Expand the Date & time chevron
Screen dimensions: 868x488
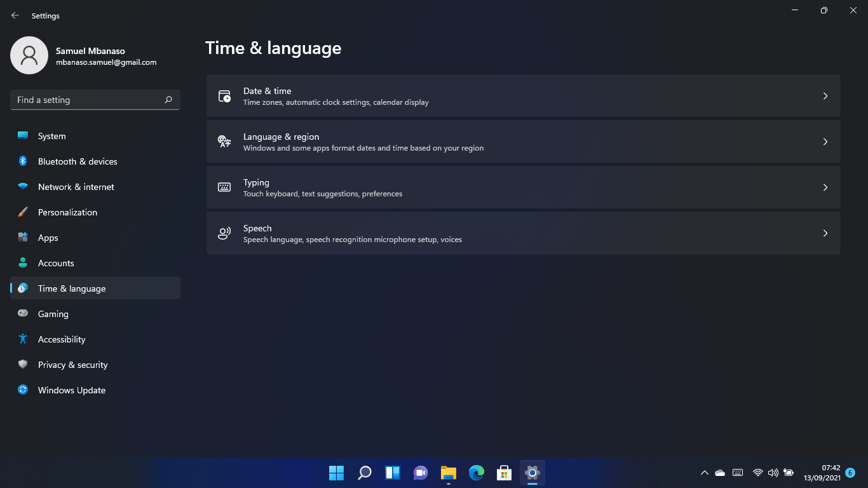[825, 96]
